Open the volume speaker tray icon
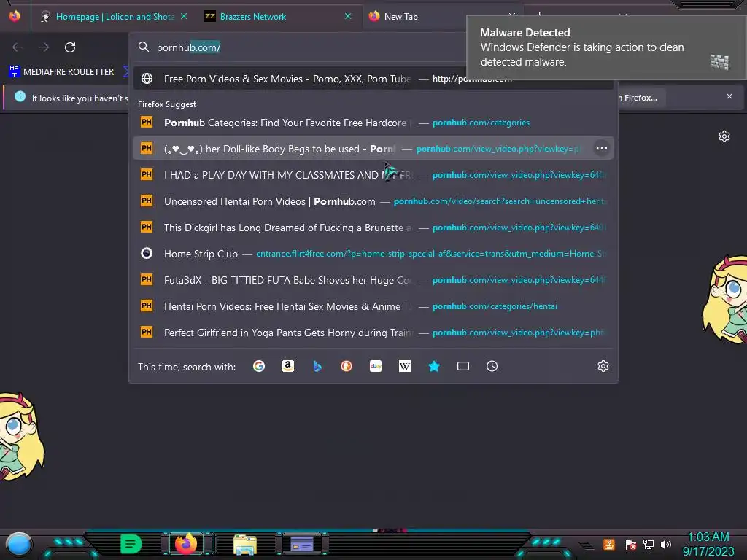This screenshot has width=747, height=560. 666,544
